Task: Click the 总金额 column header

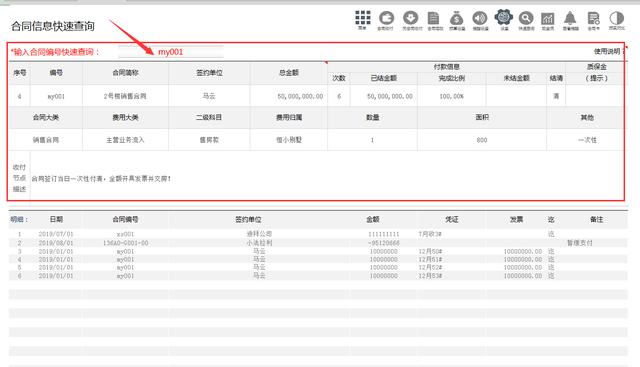Action: (x=289, y=73)
